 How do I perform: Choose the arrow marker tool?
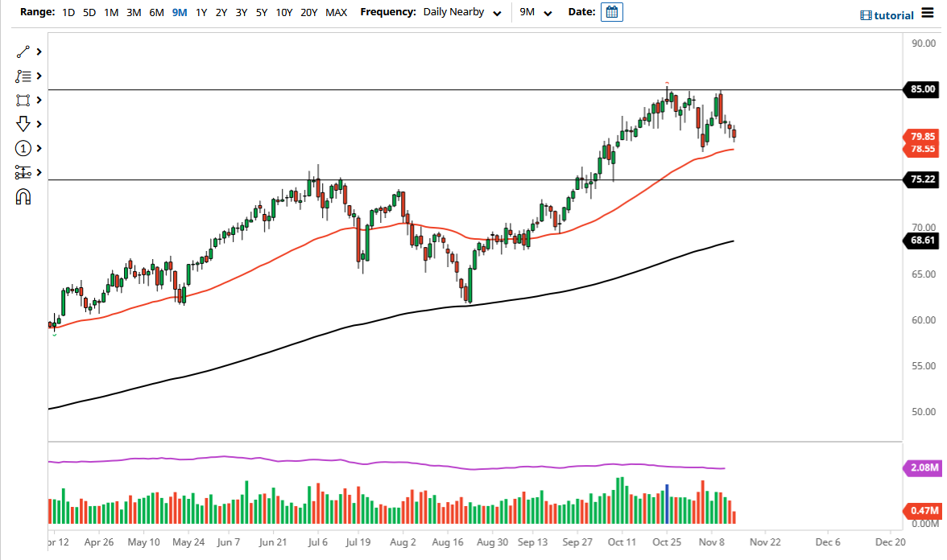click(x=23, y=124)
